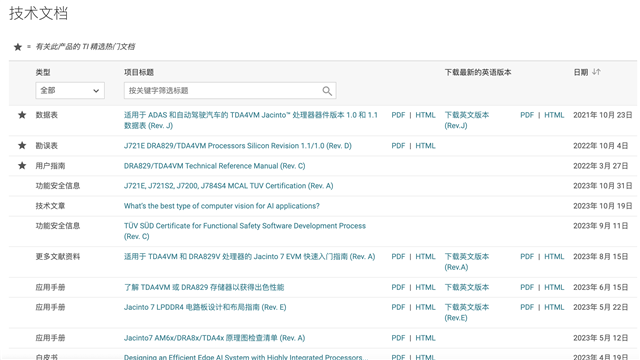Click the 日期 column header

tap(580, 72)
